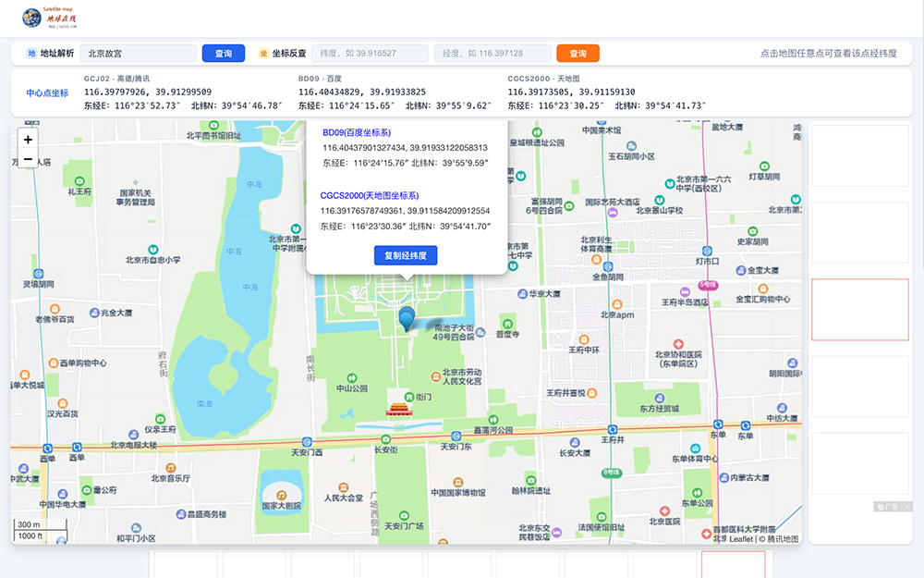The height and width of the screenshot is (578, 924).
Task: Click the 华索大厦 building icon
Action: 522,294
